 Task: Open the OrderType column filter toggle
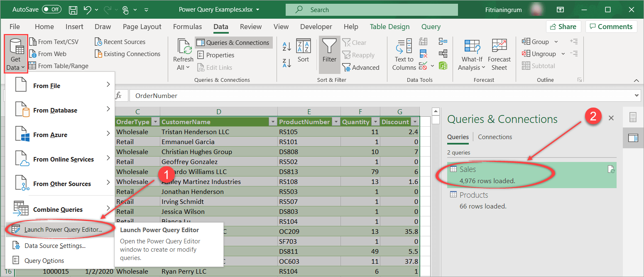[x=155, y=122]
